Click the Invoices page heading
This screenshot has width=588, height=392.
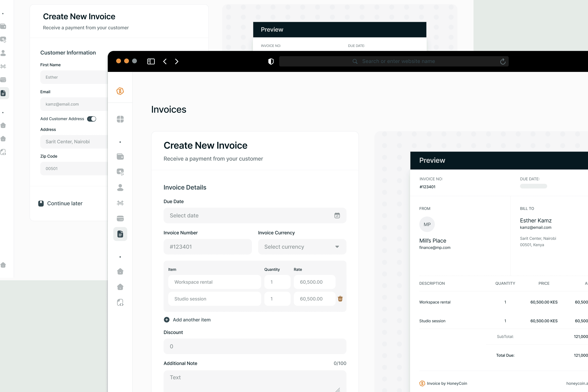point(169,109)
